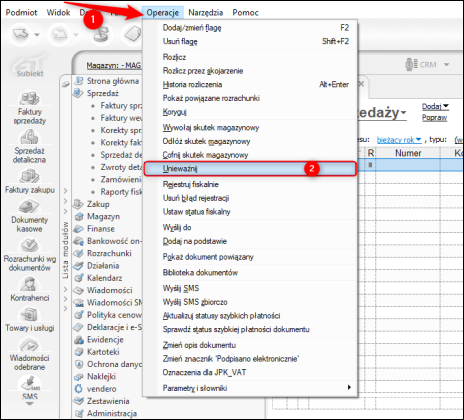Click the Ewidencje module icon

(79, 339)
